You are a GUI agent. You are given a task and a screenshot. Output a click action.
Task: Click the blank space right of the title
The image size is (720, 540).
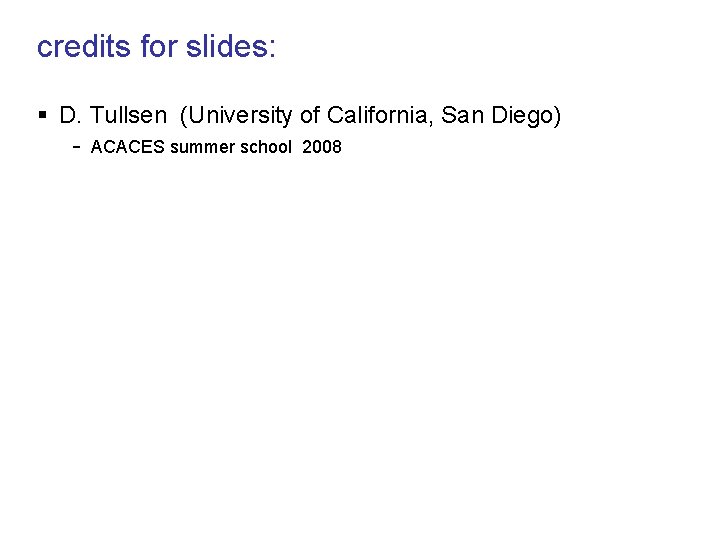point(500,47)
